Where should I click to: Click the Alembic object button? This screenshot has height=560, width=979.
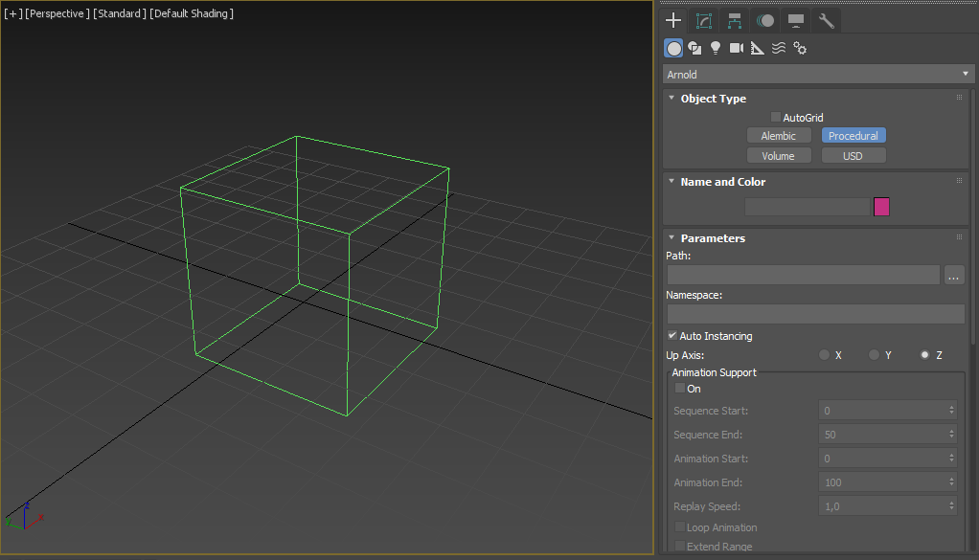tap(779, 135)
